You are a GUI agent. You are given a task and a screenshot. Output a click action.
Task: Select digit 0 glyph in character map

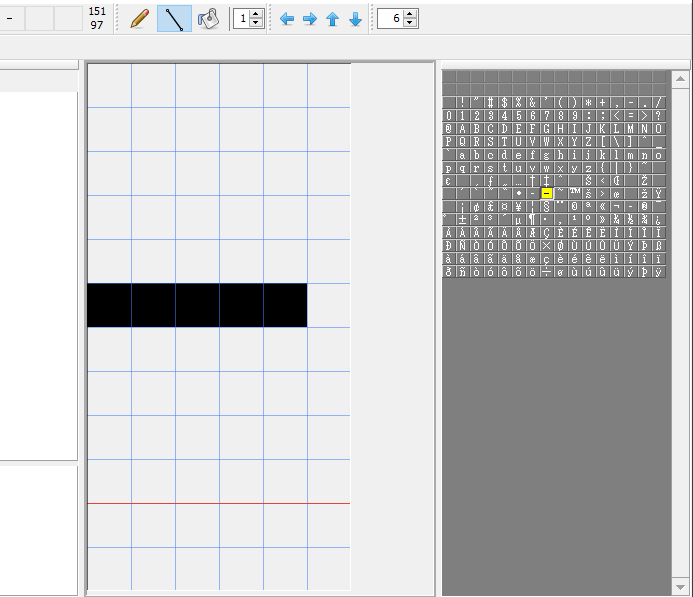tap(449, 116)
